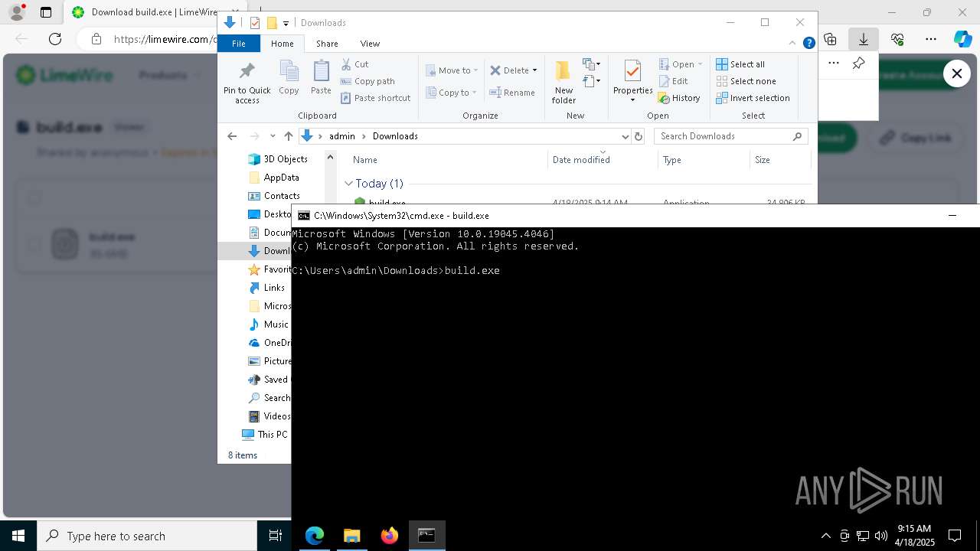Open the Open dropdown arrow in ribbon

[x=700, y=64]
